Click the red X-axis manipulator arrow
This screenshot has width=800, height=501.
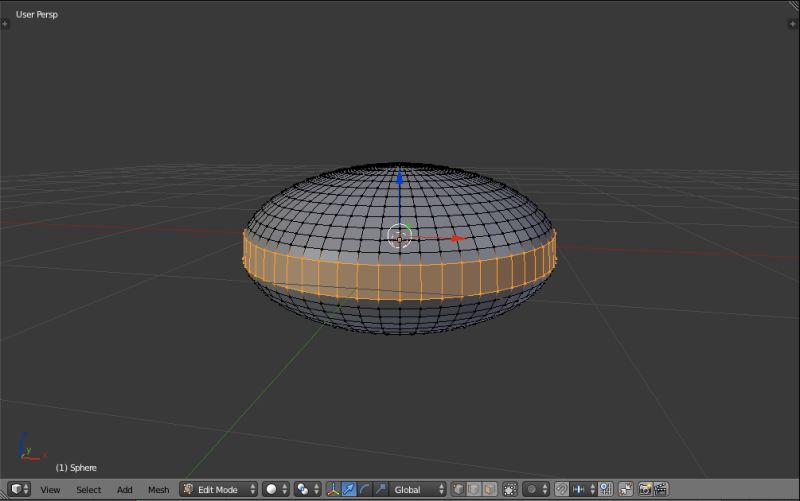[459, 238]
